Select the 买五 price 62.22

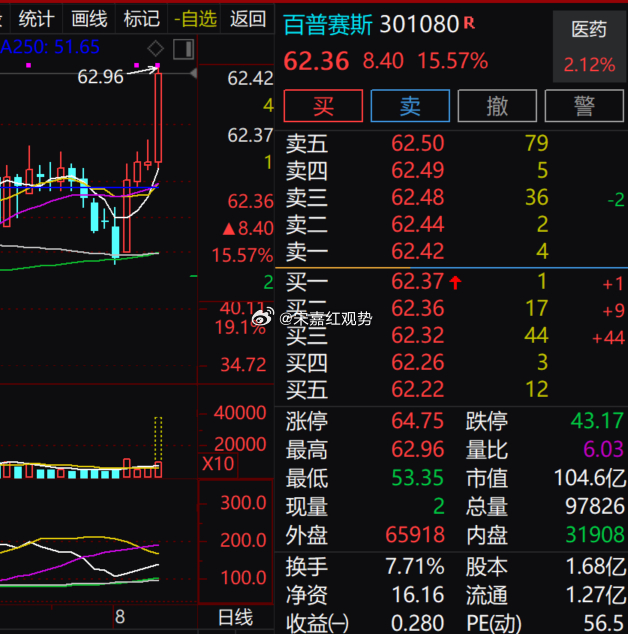[418, 389]
